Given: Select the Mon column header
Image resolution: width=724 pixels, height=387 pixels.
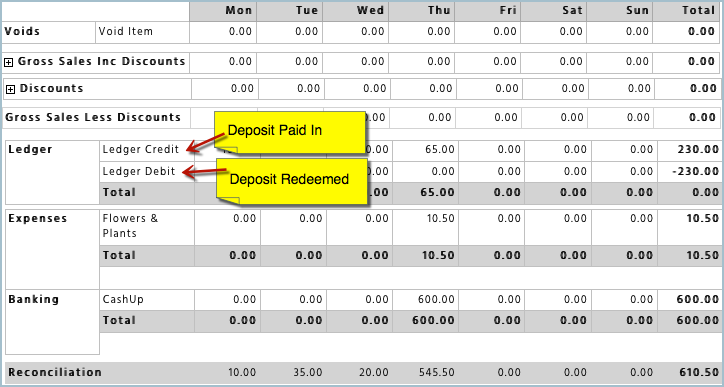Looking at the screenshot, I should coord(239,11).
